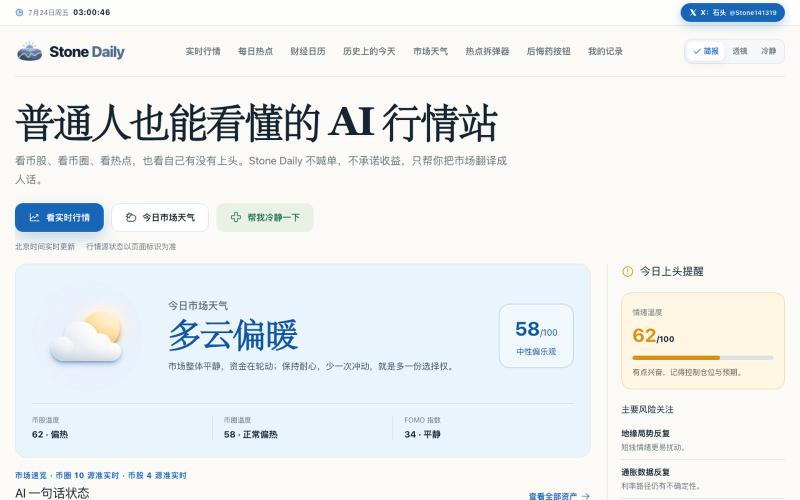Click the 帮我冷静一下 green button

tap(265, 217)
